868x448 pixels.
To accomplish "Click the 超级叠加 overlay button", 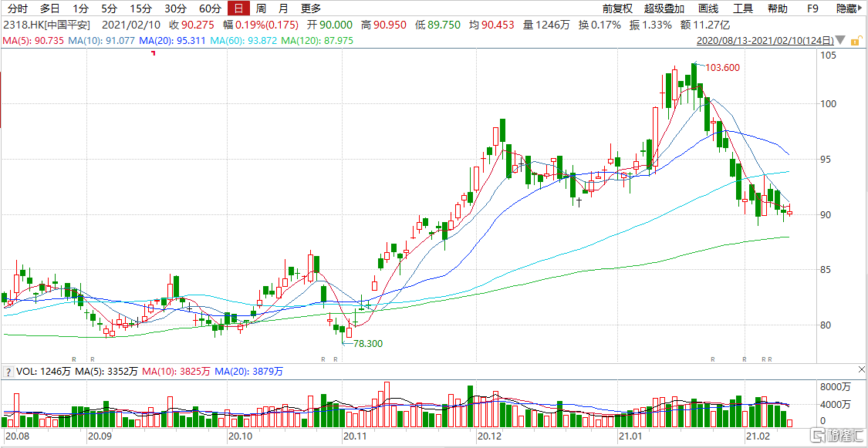I will coord(664,8).
